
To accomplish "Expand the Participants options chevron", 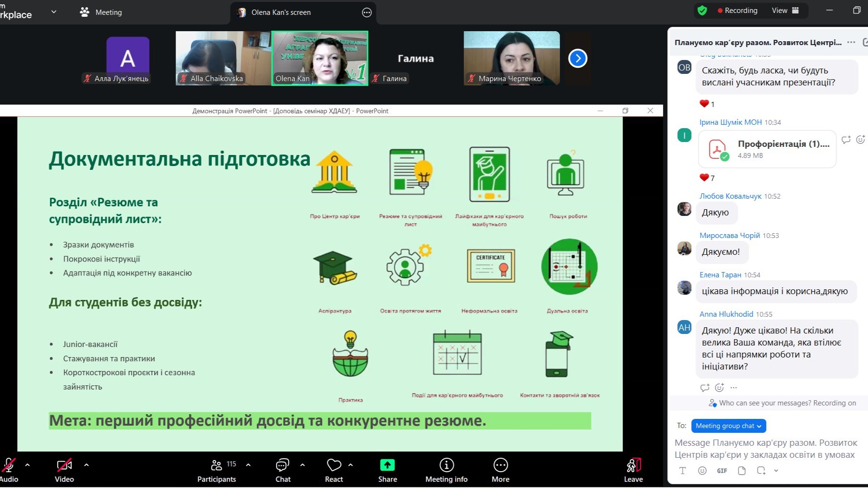I will coord(248,465).
